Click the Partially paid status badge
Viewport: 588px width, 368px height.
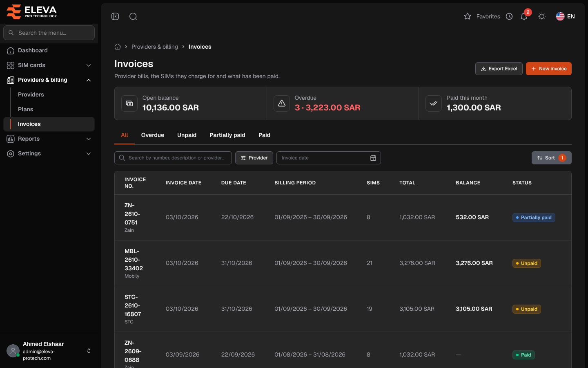tap(534, 218)
